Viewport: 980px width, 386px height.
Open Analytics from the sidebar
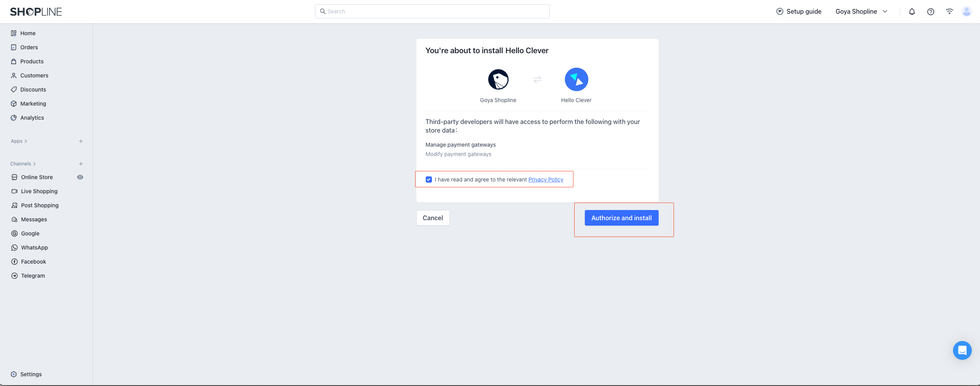[x=32, y=118]
